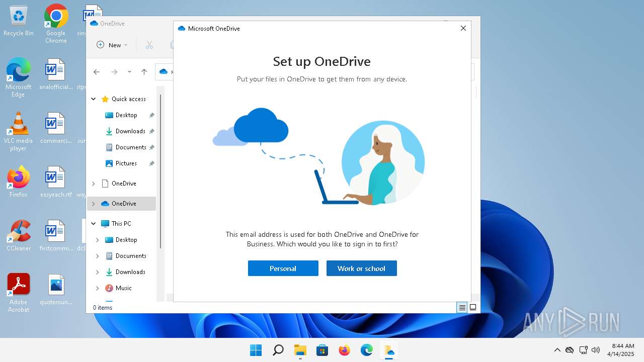644x362 pixels.
Task: Select analofficial Word document on desktop
Action: click(56, 74)
